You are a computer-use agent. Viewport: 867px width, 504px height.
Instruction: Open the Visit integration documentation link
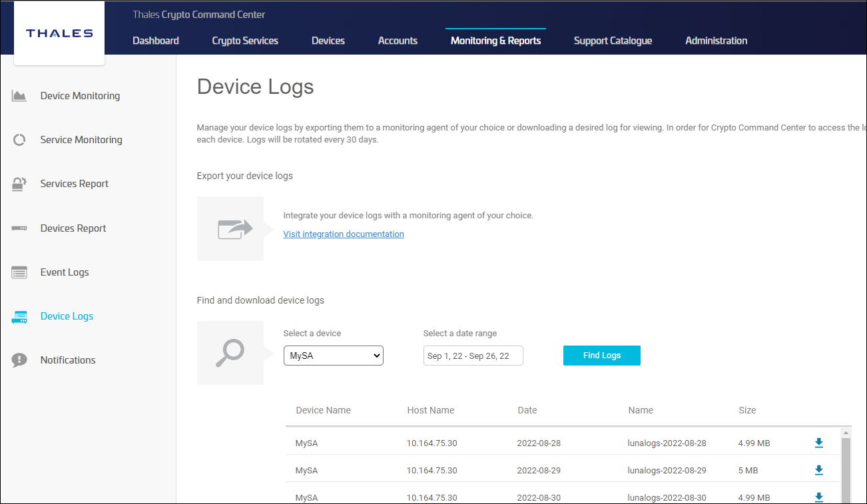pos(344,234)
